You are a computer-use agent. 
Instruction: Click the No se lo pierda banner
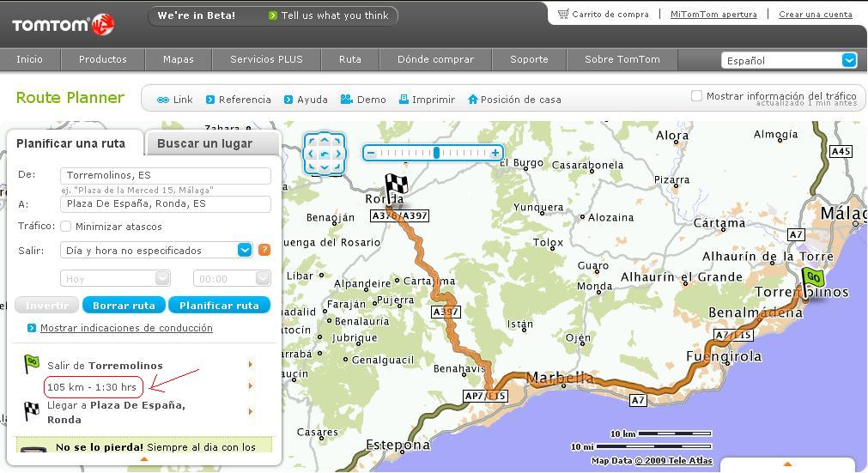pyautogui.click(x=144, y=446)
